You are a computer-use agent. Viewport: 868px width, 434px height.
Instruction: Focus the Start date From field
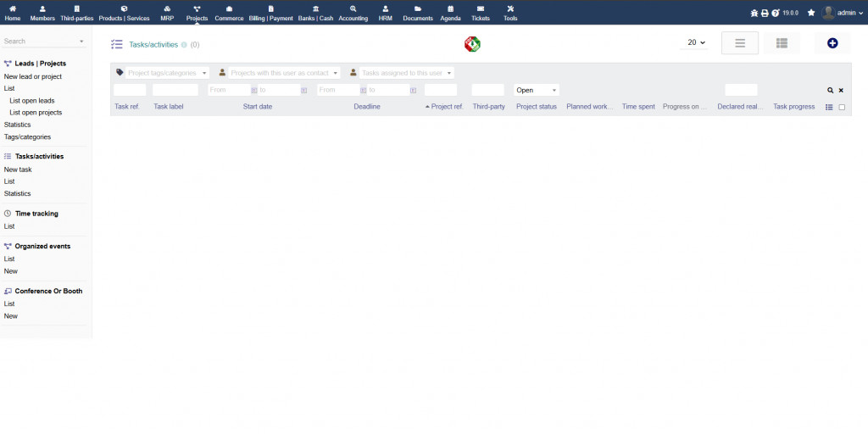(x=229, y=90)
